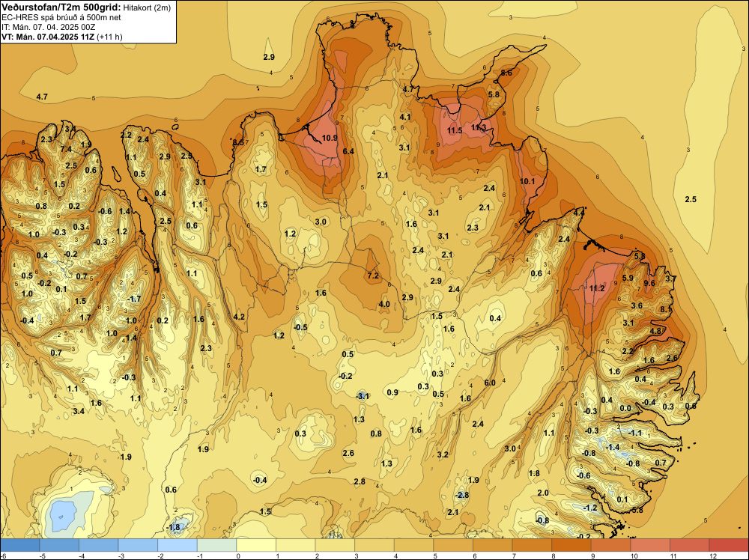Click the title 'Veðurstofan/T2m 500grid:' in the header
Image resolution: width=749 pixels, height=560 pixels.
tap(61, 7)
